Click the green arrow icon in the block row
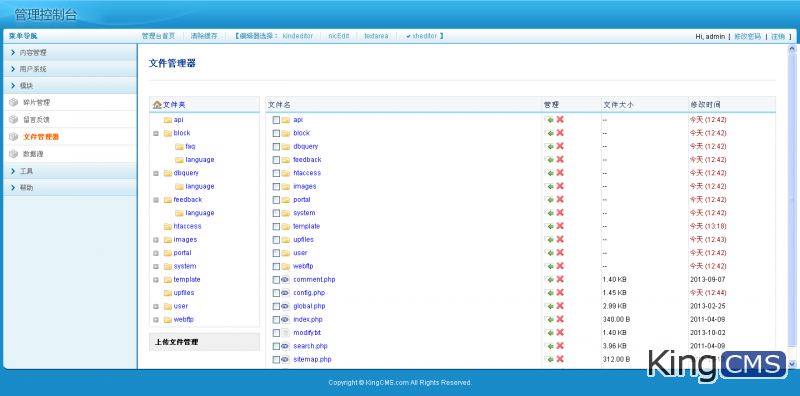Screen dimensions: 800x396 pyautogui.click(x=549, y=133)
